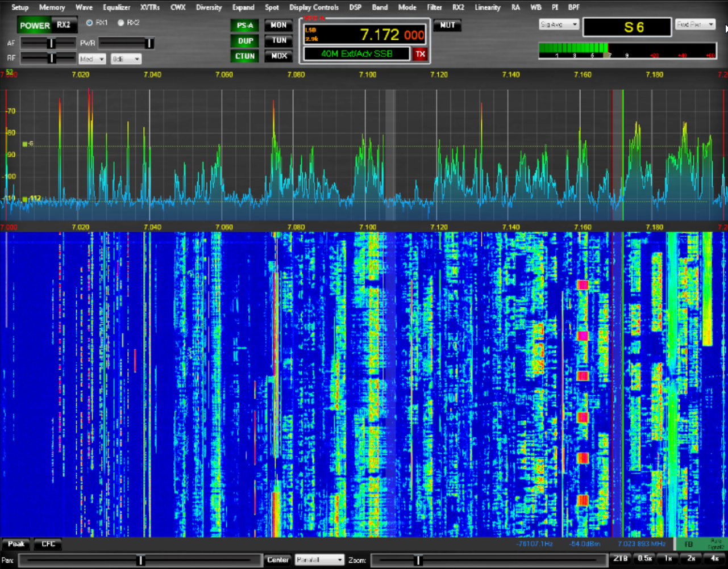Screen dimensions: 728x569
Task: Open the Memory menu
Action: (52, 7)
